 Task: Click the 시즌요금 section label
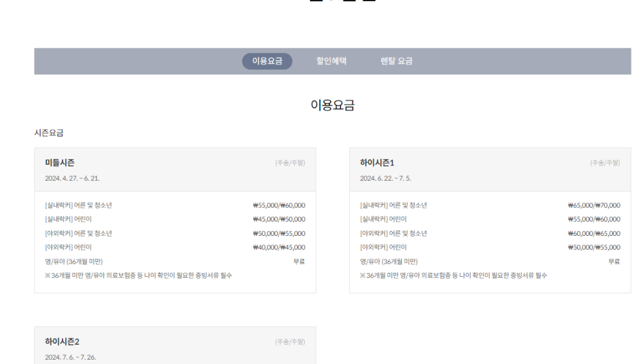click(49, 132)
